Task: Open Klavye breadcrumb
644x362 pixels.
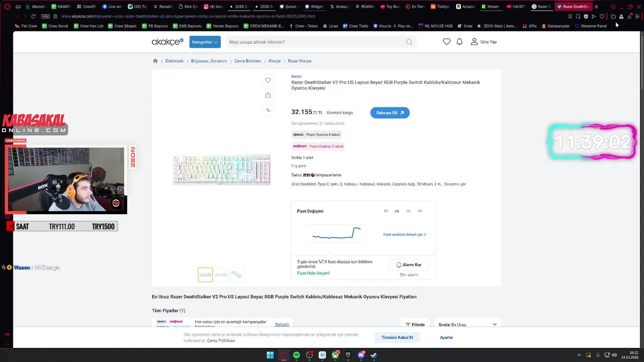Action: pyautogui.click(x=274, y=61)
